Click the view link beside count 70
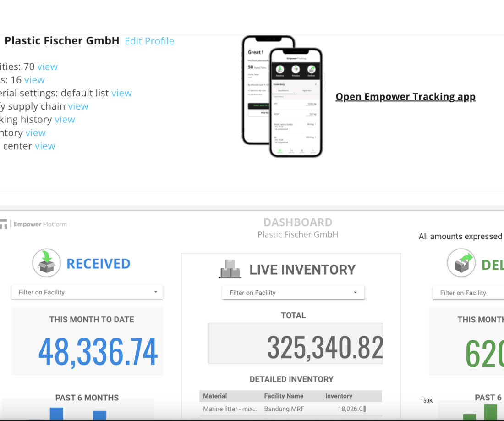 tap(48, 66)
